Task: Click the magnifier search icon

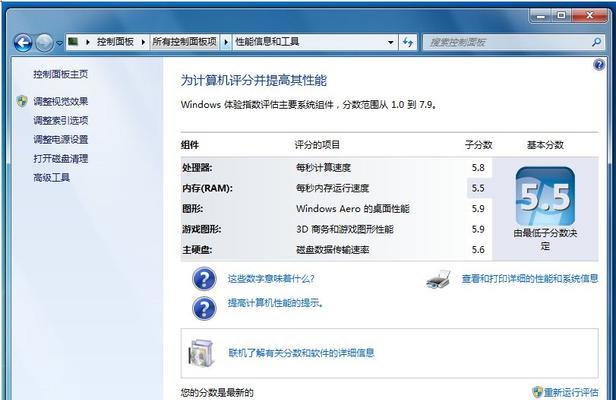Action: [x=596, y=42]
